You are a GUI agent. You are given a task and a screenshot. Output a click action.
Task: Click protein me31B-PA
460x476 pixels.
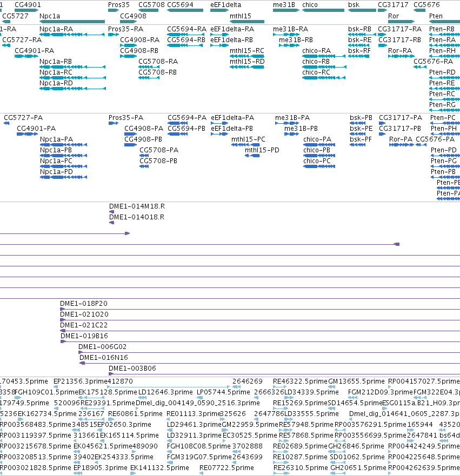click(287, 123)
